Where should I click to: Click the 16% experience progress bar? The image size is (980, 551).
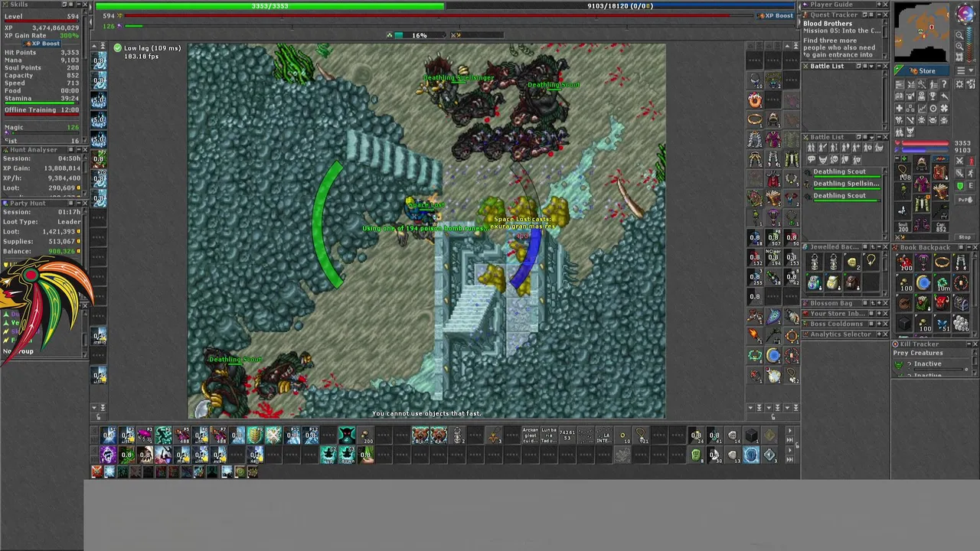(420, 35)
